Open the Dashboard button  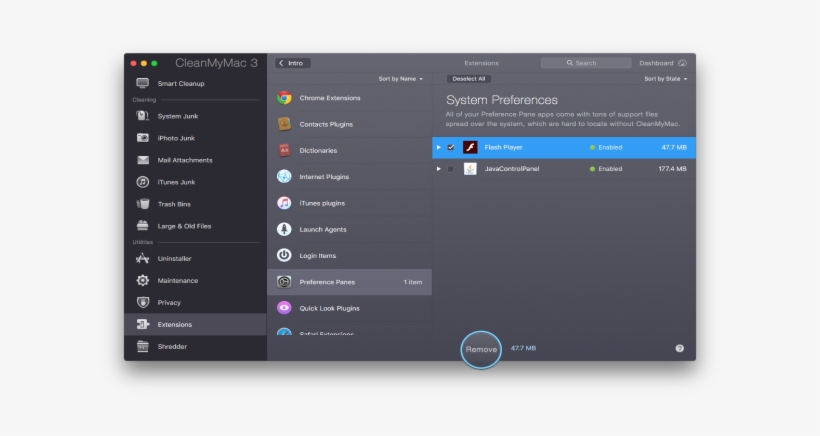tap(663, 63)
